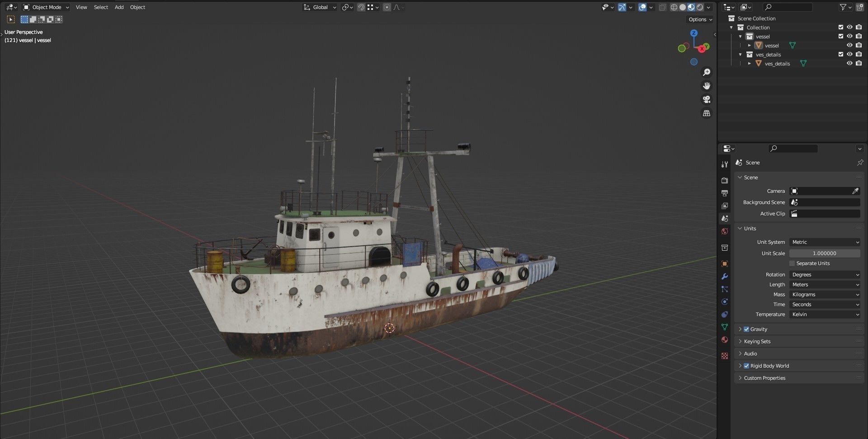The height and width of the screenshot is (439, 868).
Task: Choose the Invert selection mode icon
Action: click(x=50, y=19)
